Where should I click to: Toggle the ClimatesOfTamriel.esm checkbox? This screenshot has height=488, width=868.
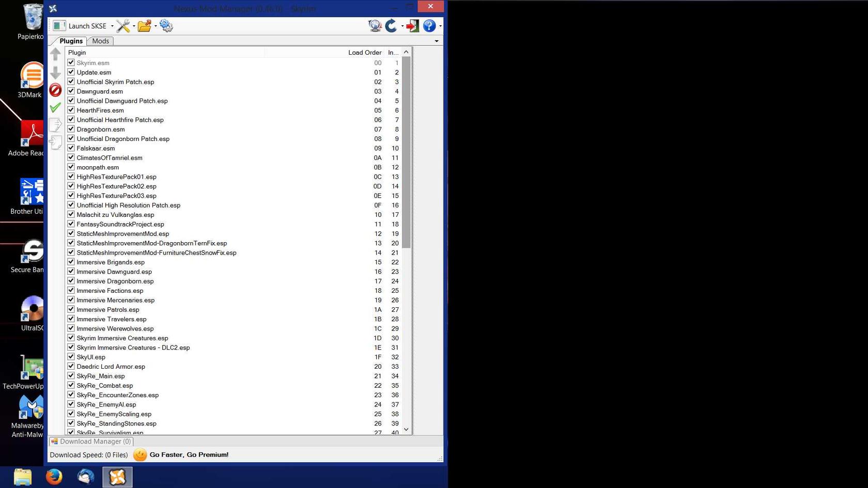[x=71, y=158]
